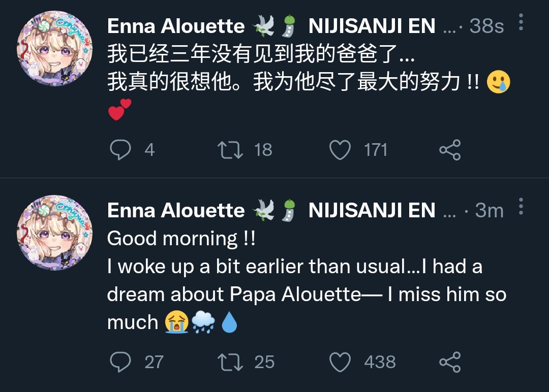The width and height of the screenshot is (549, 392).
Task: Open Enna Alouette's avatar on top tweet
Action: tap(55, 48)
